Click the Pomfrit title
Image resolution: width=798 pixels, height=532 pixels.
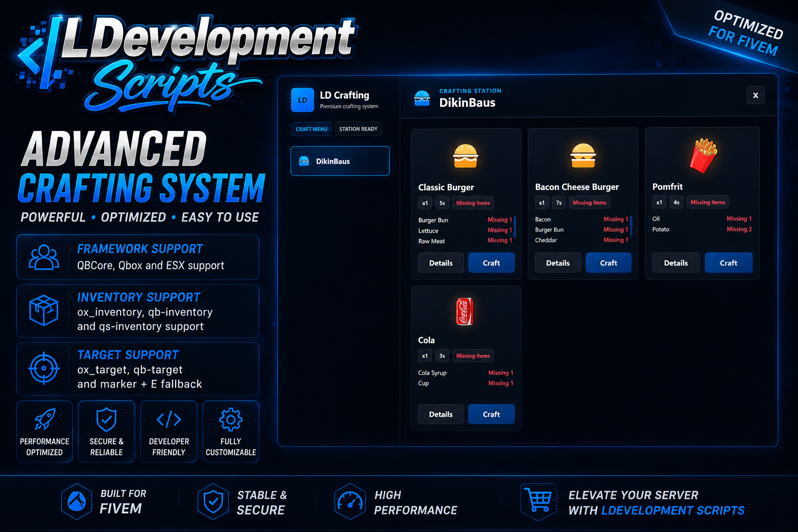pos(667,187)
